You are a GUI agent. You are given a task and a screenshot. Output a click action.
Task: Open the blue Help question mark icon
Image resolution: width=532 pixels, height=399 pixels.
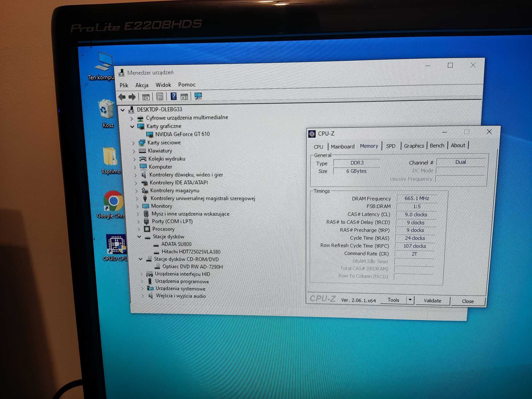point(174,96)
